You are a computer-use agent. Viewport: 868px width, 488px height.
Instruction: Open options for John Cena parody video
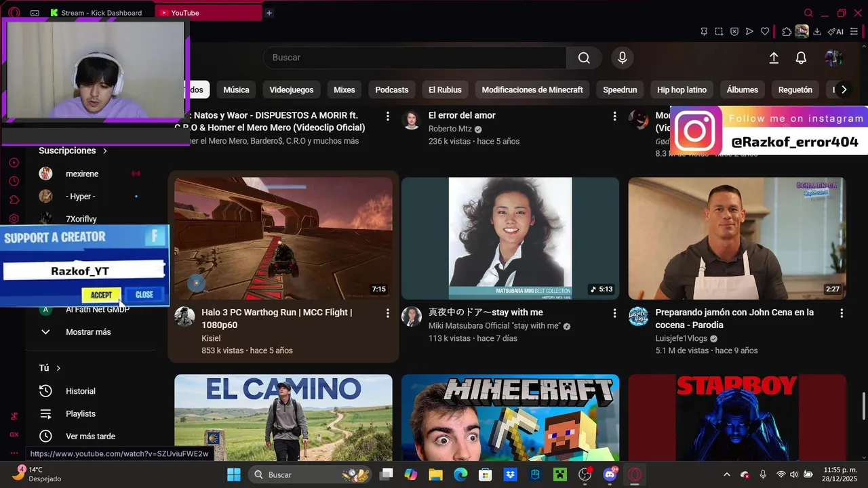click(842, 313)
